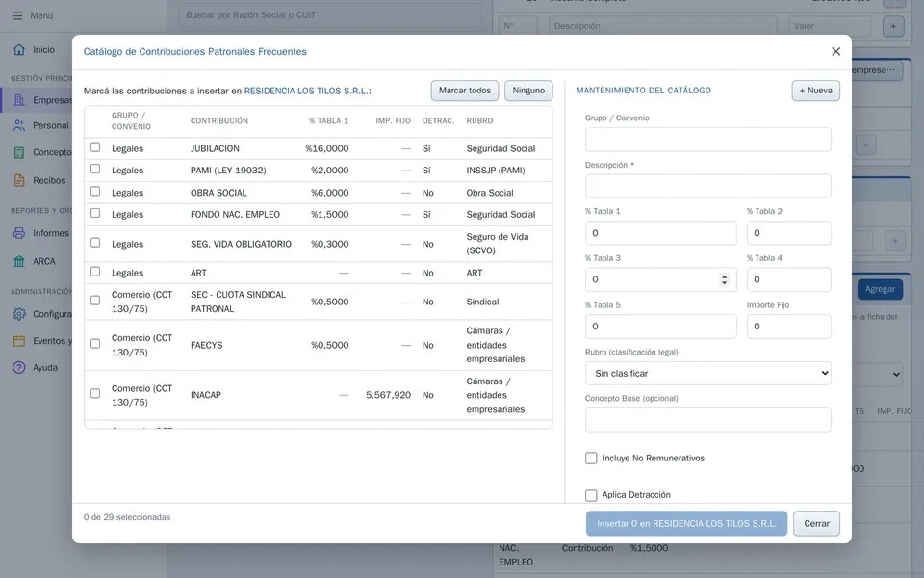Click the % Tabla 4 input
The width and height of the screenshot is (924, 578).
click(789, 279)
